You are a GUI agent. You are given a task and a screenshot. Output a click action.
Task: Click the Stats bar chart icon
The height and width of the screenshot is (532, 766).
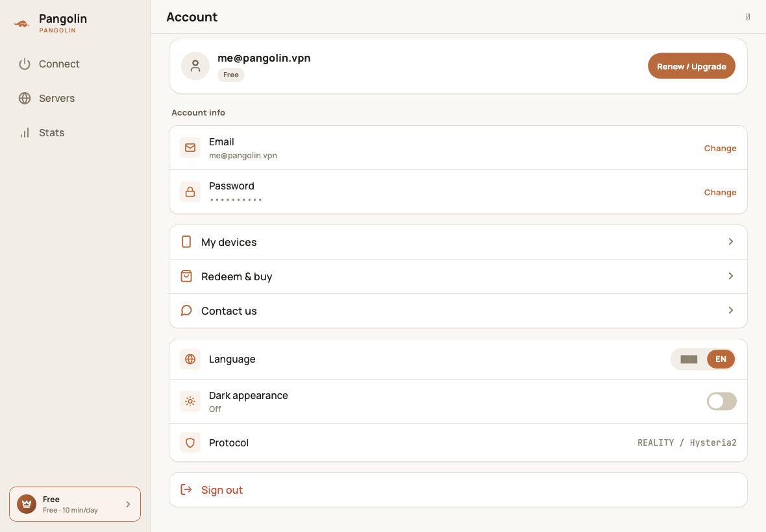25,133
